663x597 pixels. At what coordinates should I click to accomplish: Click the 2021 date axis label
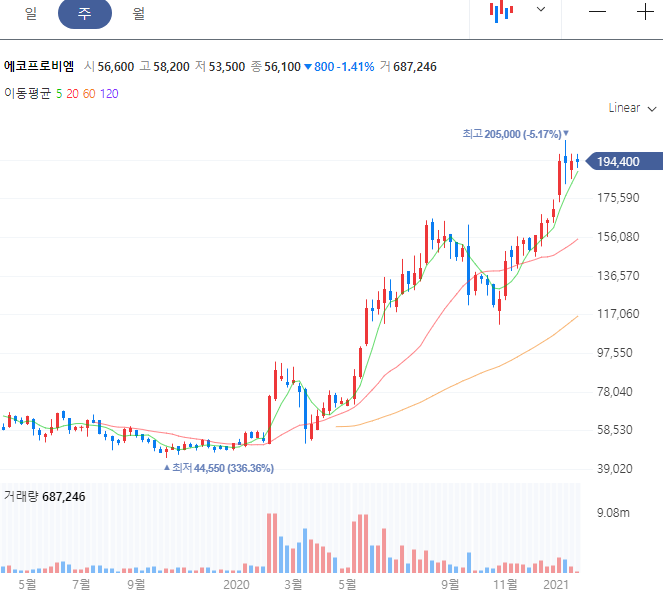click(x=556, y=585)
